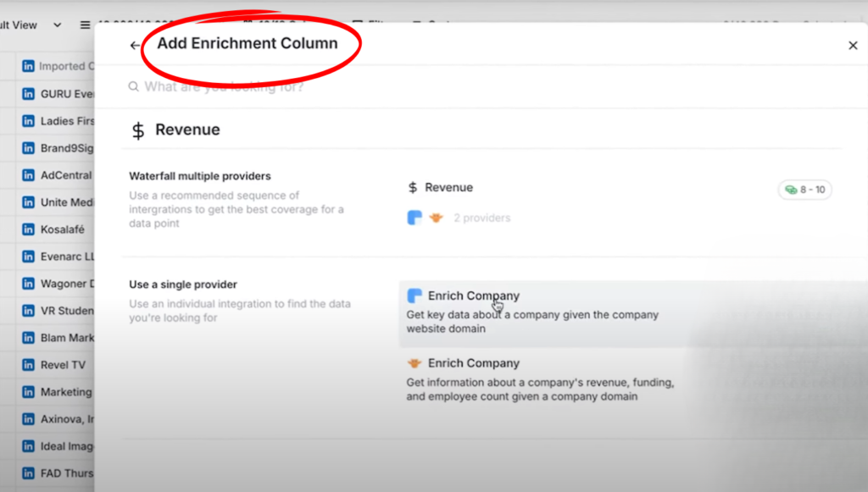Click the back arrow beside Add Enrichment Column

(135, 46)
